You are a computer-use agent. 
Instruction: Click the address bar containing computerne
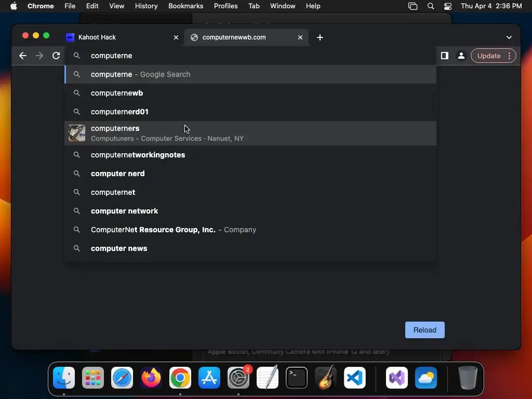(x=250, y=56)
